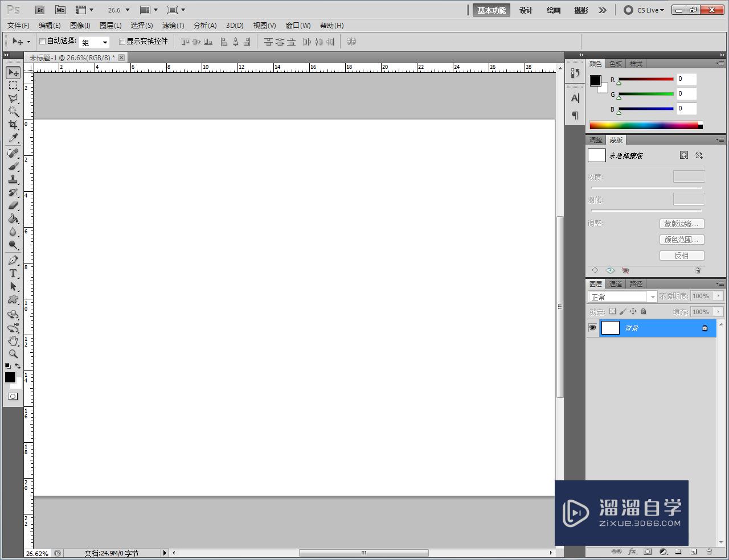This screenshot has width=729, height=560.
Task: Open the 文件(F) menu
Action: pos(18,26)
